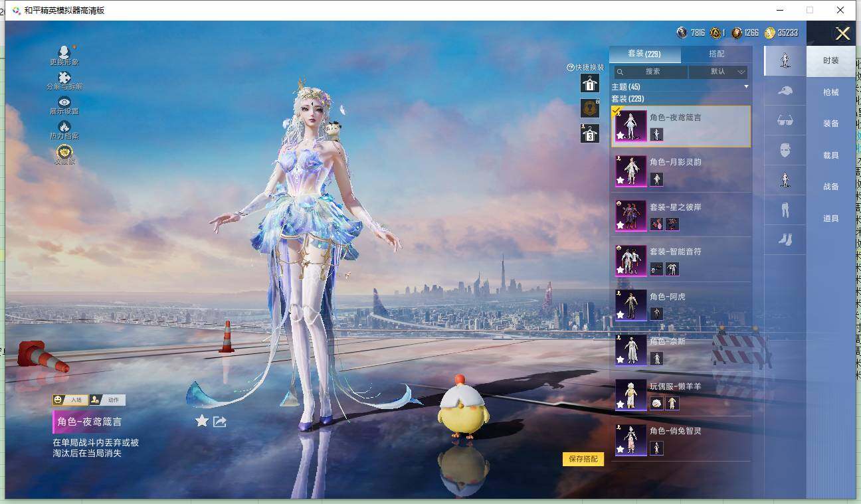
Task: Close the wardrobe with the X button
Action: [x=842, y=34]
